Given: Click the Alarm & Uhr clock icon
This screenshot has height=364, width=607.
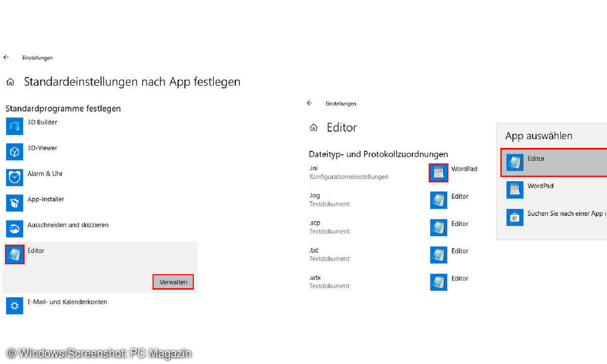Looking at the screenshot, I should click(15, 177).
